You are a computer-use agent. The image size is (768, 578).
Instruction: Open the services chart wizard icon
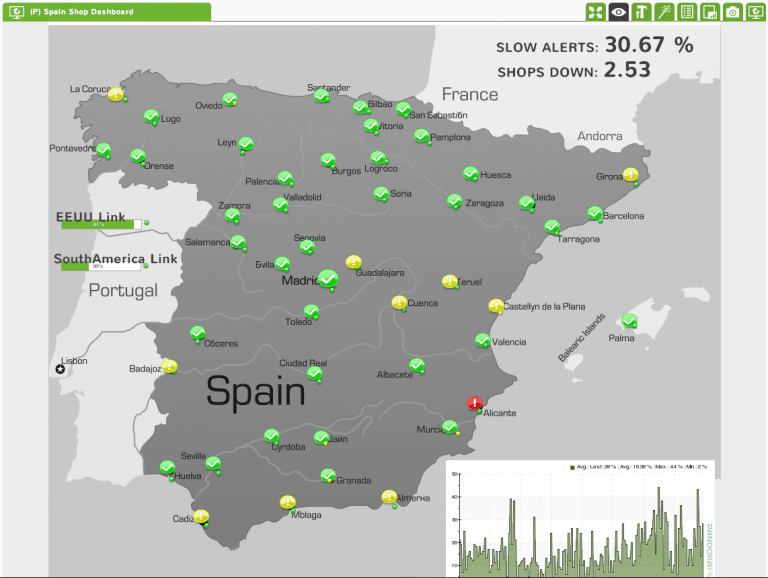(710, 12)
